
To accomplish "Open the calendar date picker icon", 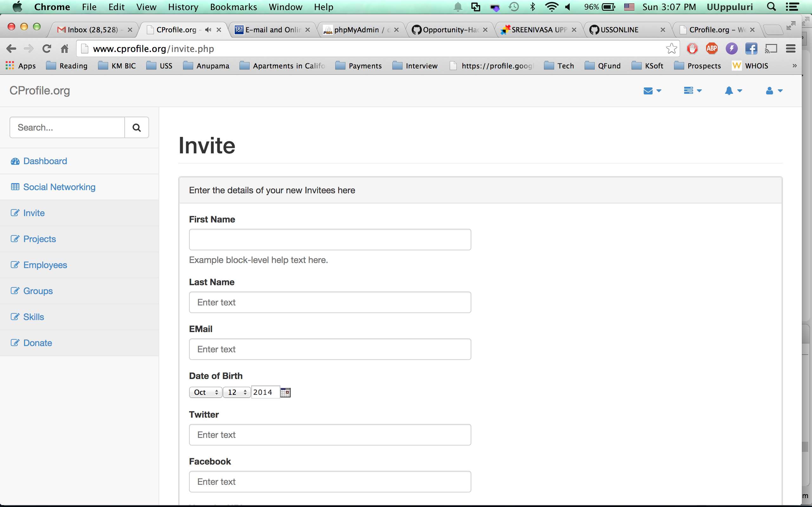I will pyautogui.click(x=285, y=392).
